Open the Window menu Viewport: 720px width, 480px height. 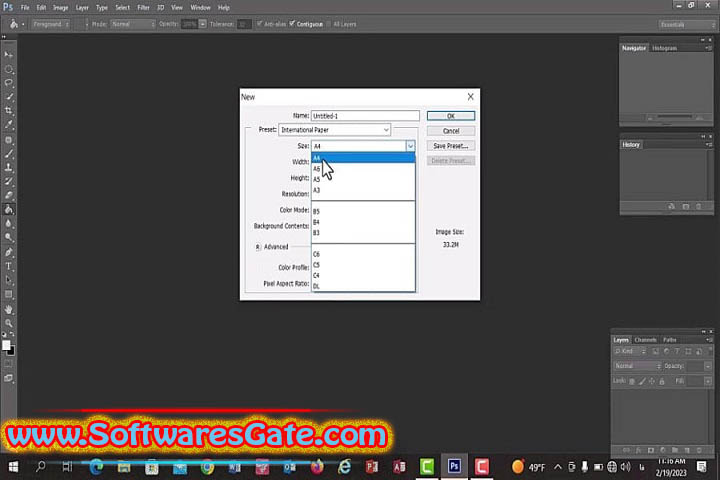pyautogui.click(x=200, y=7)
